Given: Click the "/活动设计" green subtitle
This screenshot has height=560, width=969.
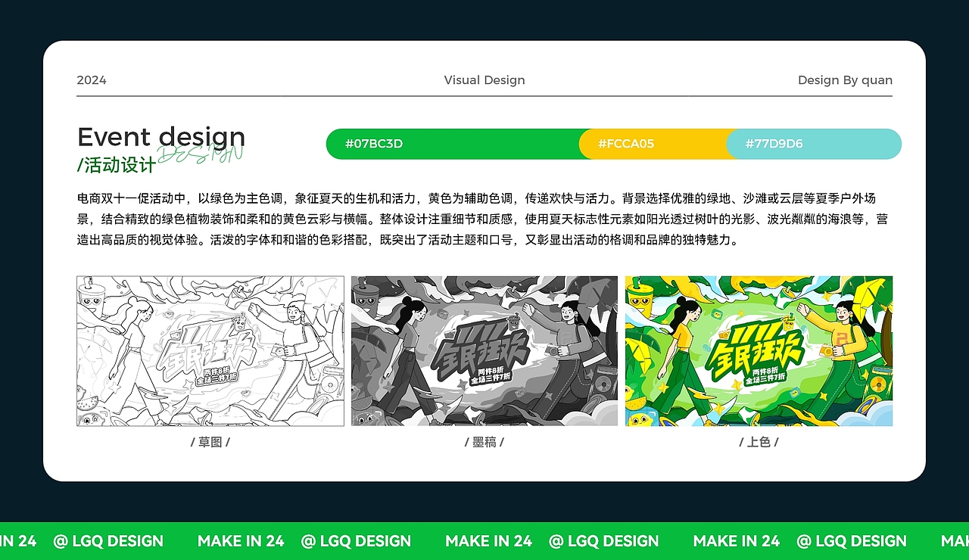Looking at the screenshot, I should tap(117, 165).
